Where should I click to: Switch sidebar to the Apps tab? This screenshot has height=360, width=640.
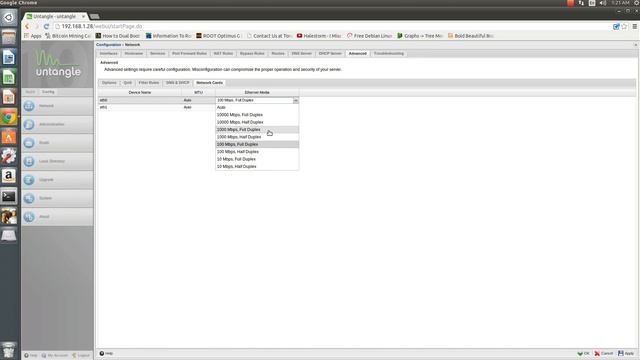point(30,92)
